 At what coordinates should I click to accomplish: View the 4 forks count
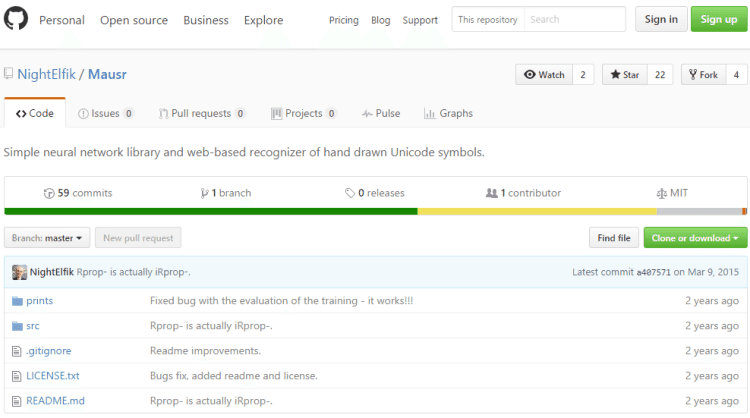[736, 75]
